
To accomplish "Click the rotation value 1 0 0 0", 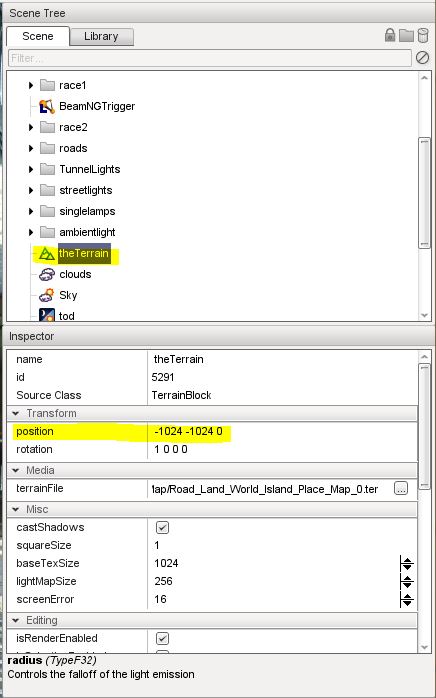I will pos(171,449).
